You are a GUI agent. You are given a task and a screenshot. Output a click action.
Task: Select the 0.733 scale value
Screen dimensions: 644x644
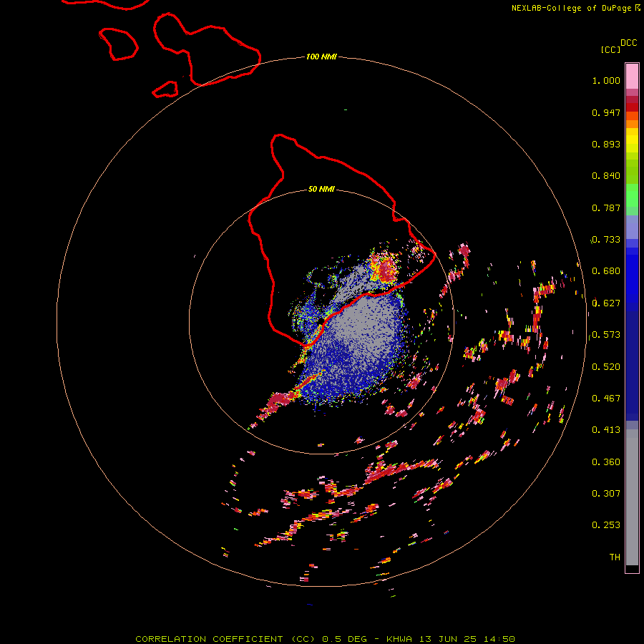pos(606,240)
